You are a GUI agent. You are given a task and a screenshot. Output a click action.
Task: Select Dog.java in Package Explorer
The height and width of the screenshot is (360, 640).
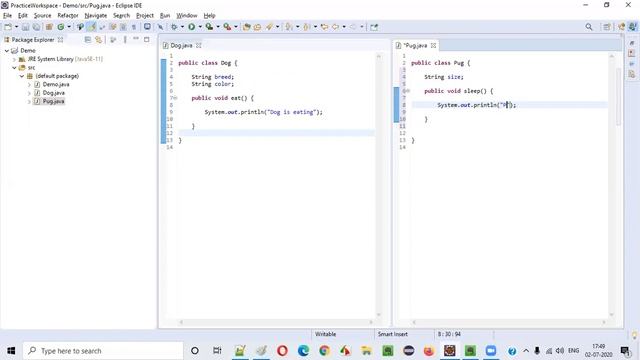pos(53,93)
